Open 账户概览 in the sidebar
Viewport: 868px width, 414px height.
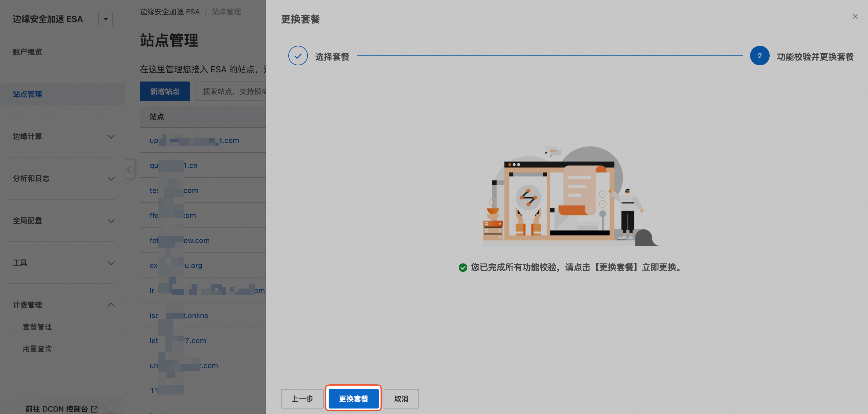(x=27, y=52)
